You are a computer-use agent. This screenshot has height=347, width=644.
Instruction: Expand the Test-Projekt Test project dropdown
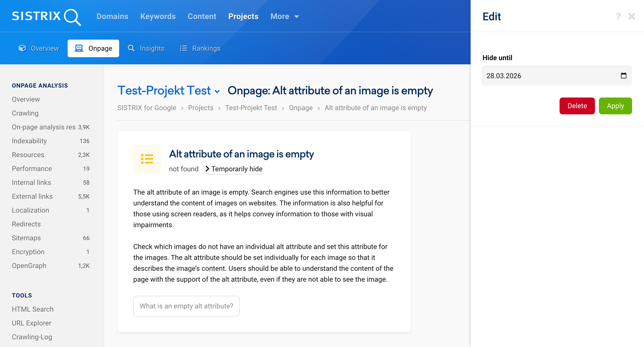(217, 91)
